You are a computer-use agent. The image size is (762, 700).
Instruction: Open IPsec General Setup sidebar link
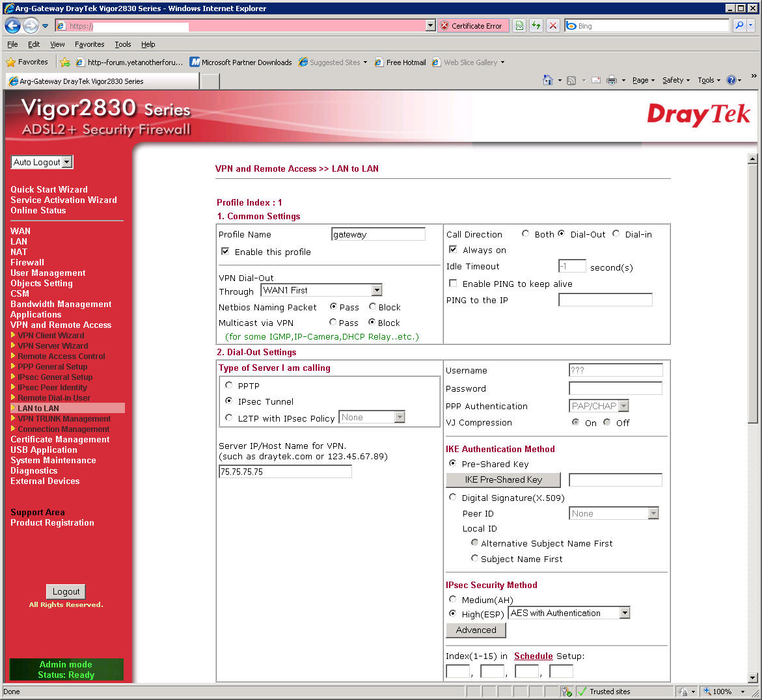tap(55, 377)
